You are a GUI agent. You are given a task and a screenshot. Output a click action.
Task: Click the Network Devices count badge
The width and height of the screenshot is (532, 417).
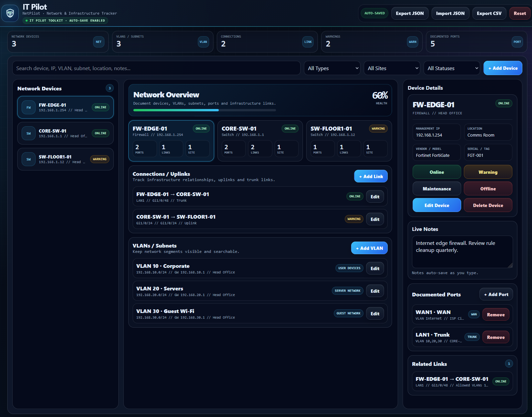coord(110,88)
